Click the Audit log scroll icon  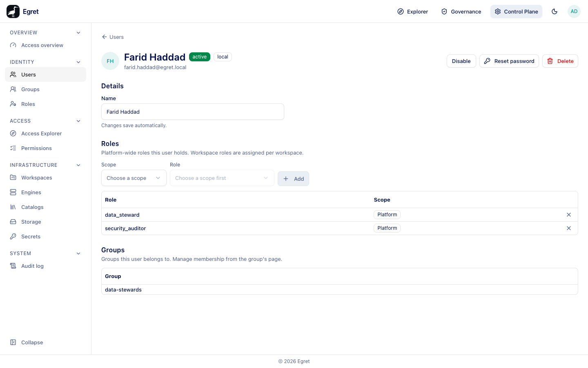[x=13, y=266]
